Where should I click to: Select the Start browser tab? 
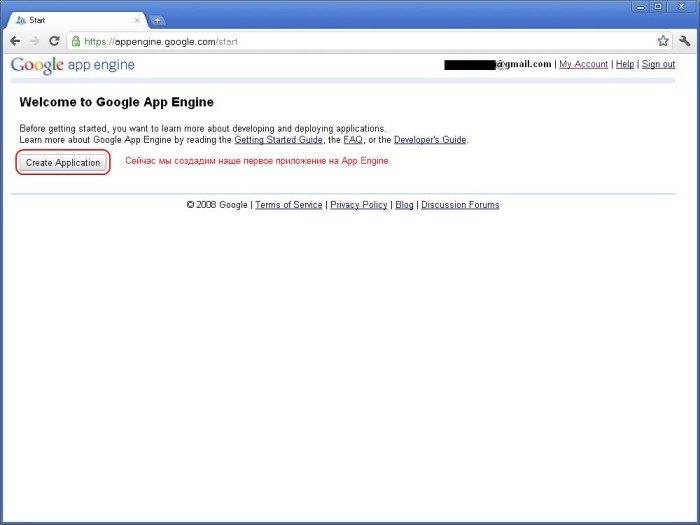77,20
